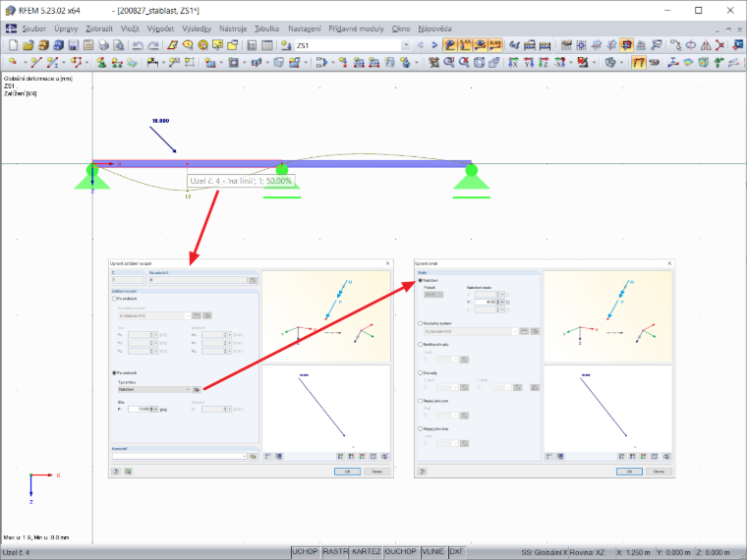This screenshot has width=747, height=560.
Task: Select 'Po složkách' radio in nodal load dialog
Action: pyautogui.click(x=114, y=299)
